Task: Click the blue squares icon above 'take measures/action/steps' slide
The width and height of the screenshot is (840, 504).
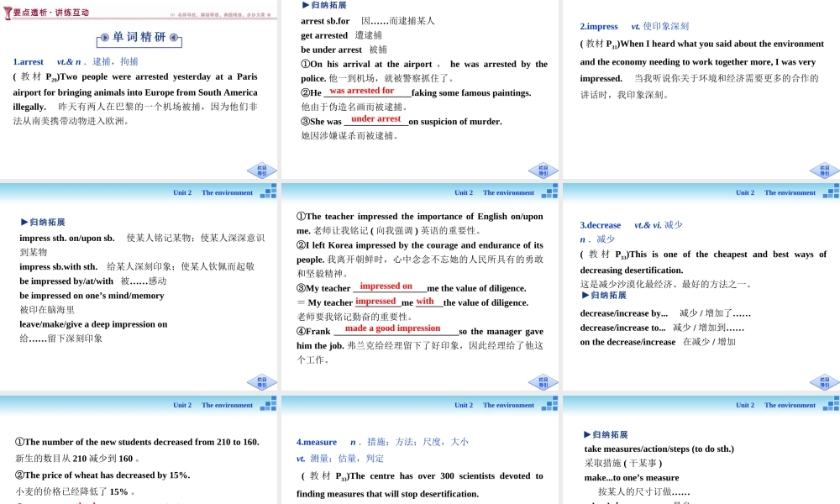Action: click(831, 404)
